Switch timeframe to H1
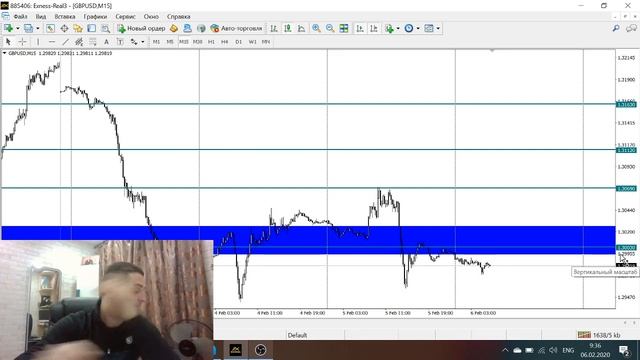640x360 pixels. tap(211, 42)
